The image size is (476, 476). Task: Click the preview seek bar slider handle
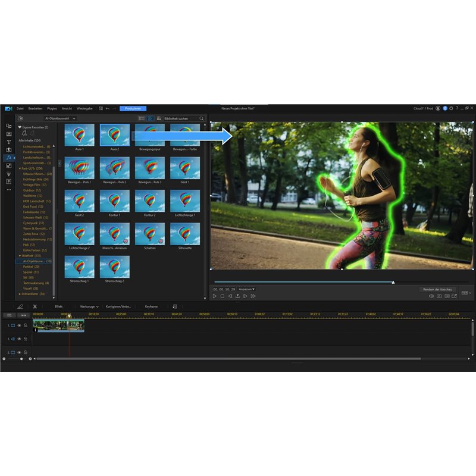coord(393,282)
